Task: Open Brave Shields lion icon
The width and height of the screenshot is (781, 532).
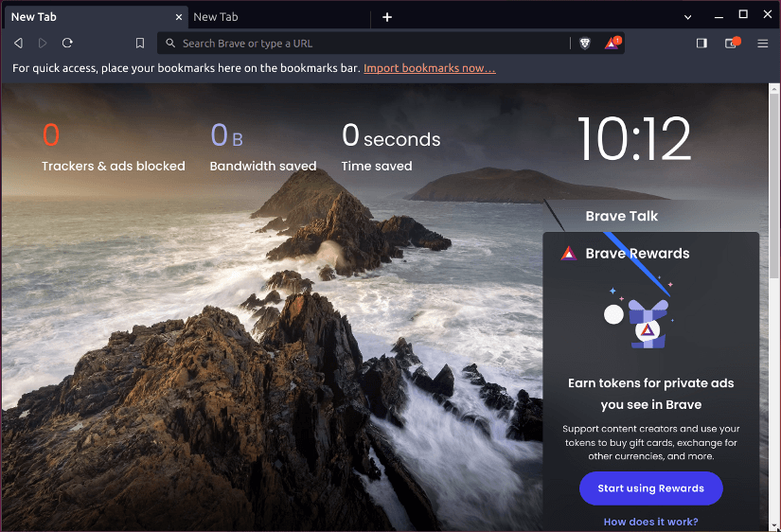Action: click(x=585, y=44)
